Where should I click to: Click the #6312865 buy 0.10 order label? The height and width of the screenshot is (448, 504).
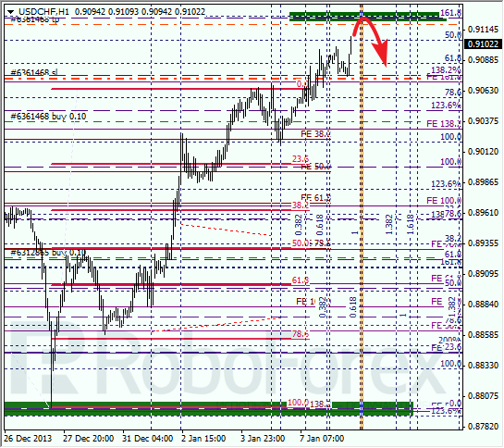tap(48, 253)
